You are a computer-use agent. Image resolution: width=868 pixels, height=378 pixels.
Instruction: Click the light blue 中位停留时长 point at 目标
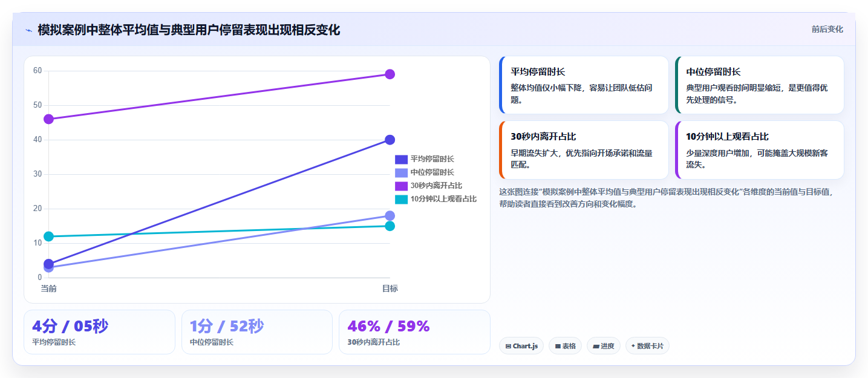pyautogui.click(x=390, y=216)
